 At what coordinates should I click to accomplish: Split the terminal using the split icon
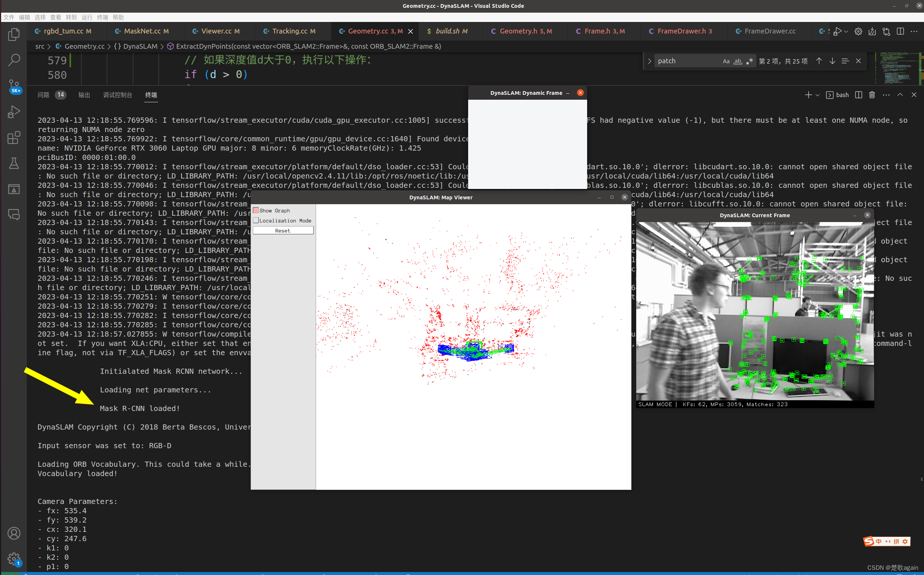click(x=858, y=95)
